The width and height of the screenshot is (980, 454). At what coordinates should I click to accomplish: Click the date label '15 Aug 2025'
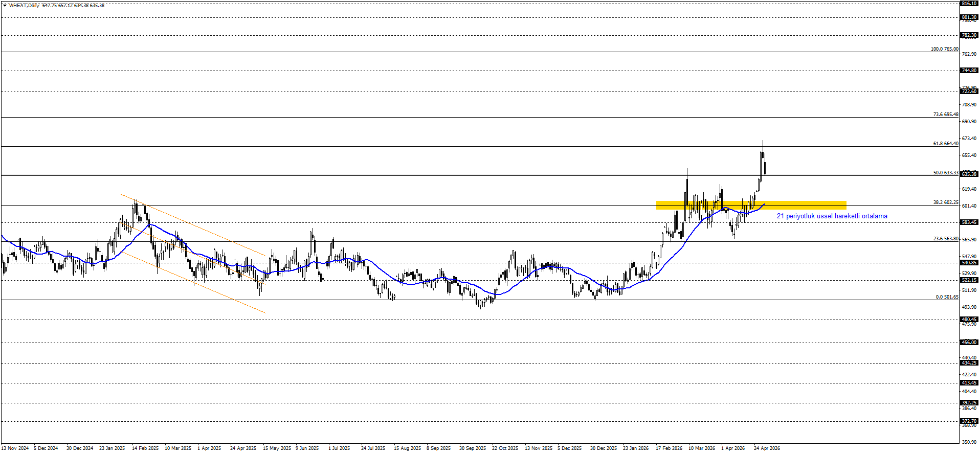407,448
